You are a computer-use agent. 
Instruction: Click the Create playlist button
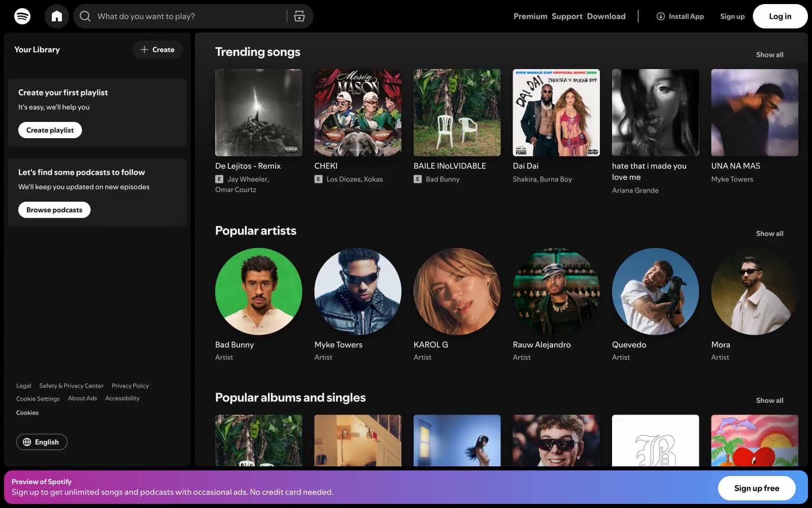[50, 130]
